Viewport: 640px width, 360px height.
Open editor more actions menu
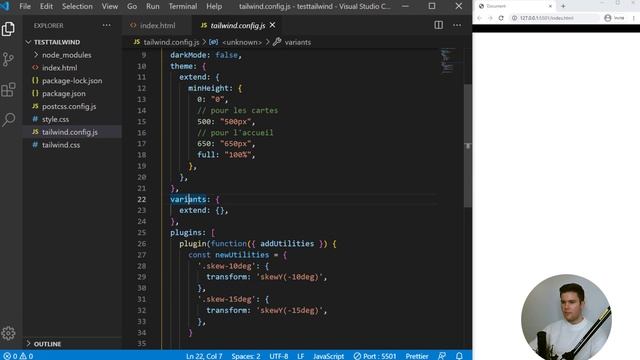(x=457, y=25)
